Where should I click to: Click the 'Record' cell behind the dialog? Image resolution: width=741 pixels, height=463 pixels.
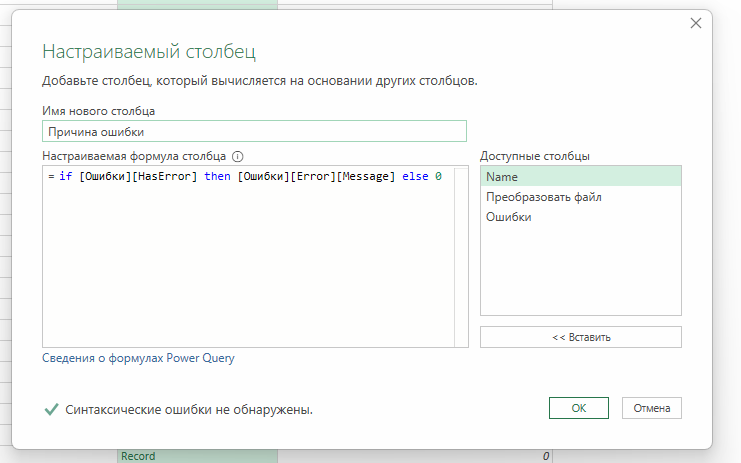click(x=197, y=456)
